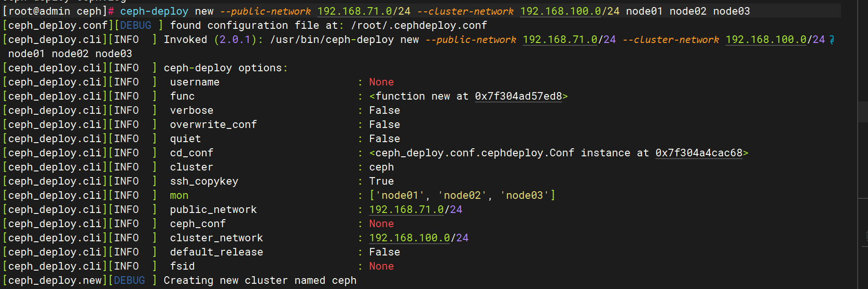The image size is (868, 289).
Task: Click 'node03' in the mon list
Action: tap(524, 195)
